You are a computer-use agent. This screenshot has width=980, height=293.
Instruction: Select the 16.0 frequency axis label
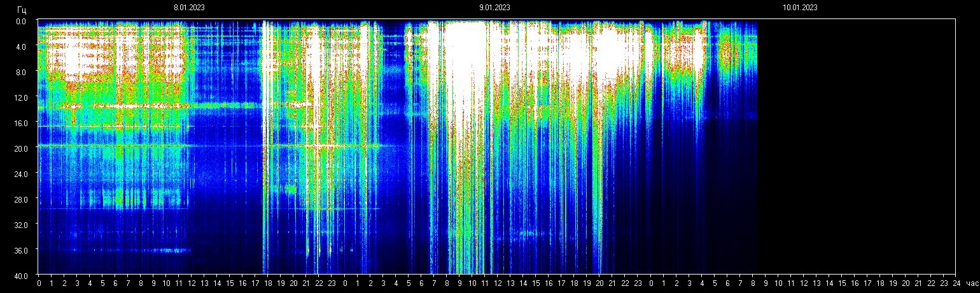20,123
